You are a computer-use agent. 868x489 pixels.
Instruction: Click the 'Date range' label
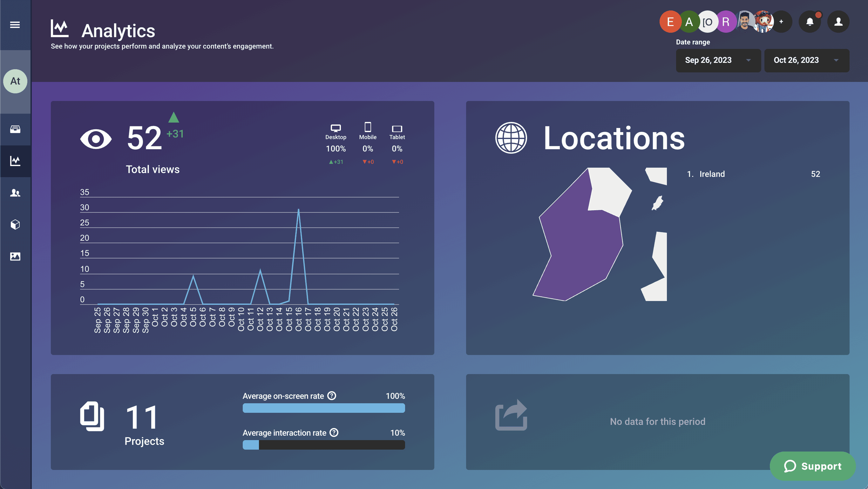693,42
